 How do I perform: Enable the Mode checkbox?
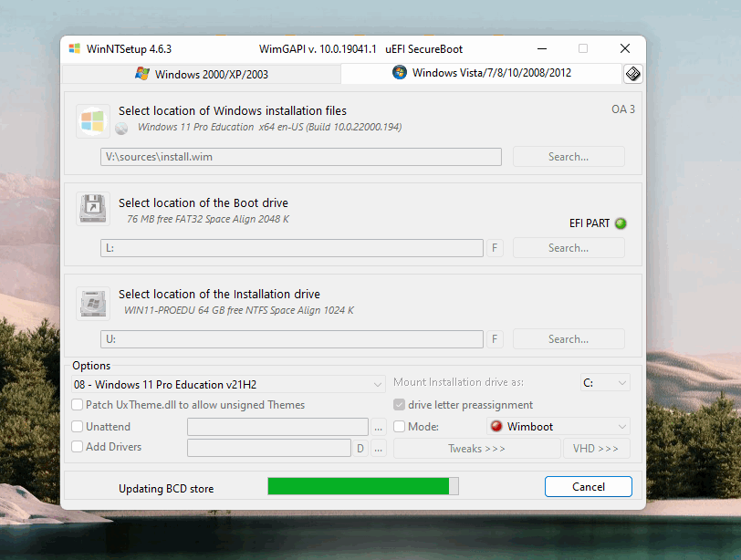[x=400, y=426]
